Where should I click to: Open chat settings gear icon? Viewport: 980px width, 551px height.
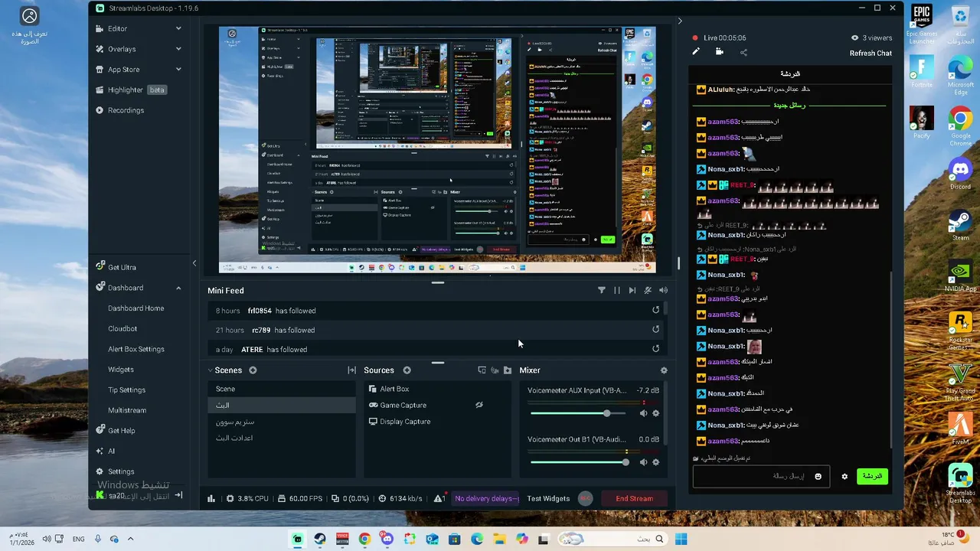(844, 476)
